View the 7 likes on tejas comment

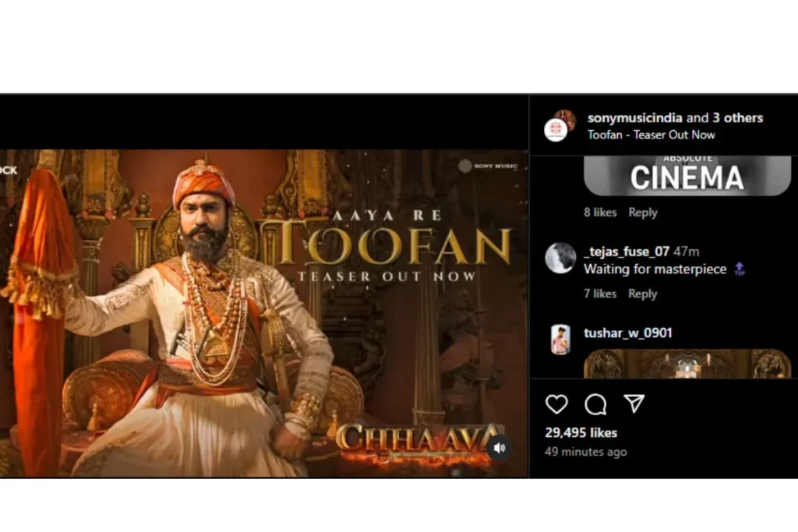tap(599, 294)
